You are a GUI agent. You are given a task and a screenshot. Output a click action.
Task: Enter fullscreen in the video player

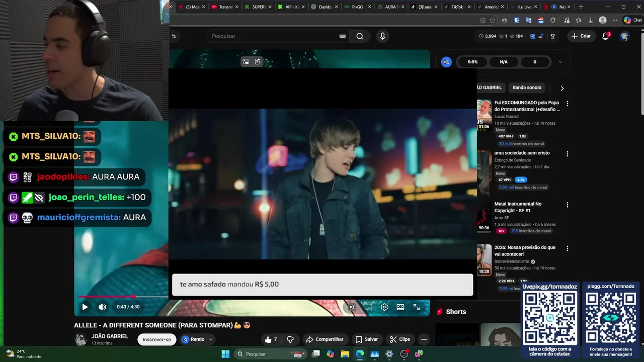tap(417, 307)
